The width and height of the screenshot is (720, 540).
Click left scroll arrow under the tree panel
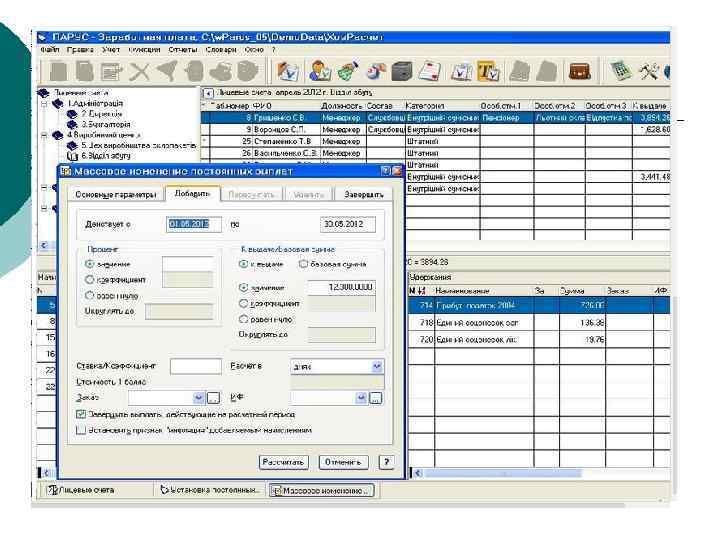tap(45, 245)
